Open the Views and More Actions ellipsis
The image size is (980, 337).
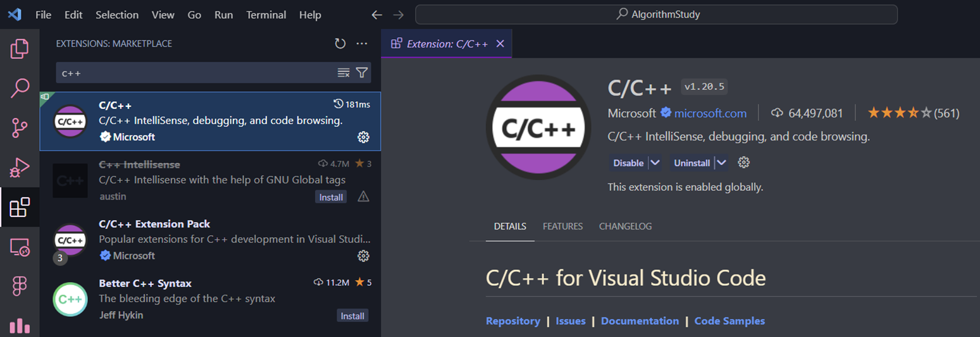pyautogui.click(x=362, y=44)
